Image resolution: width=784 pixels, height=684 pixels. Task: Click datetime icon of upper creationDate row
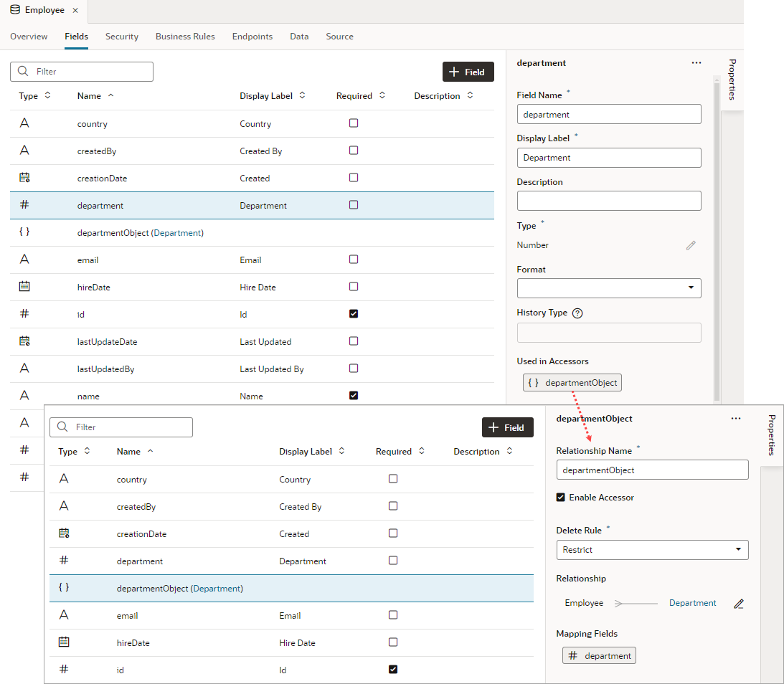pos(24,177)
